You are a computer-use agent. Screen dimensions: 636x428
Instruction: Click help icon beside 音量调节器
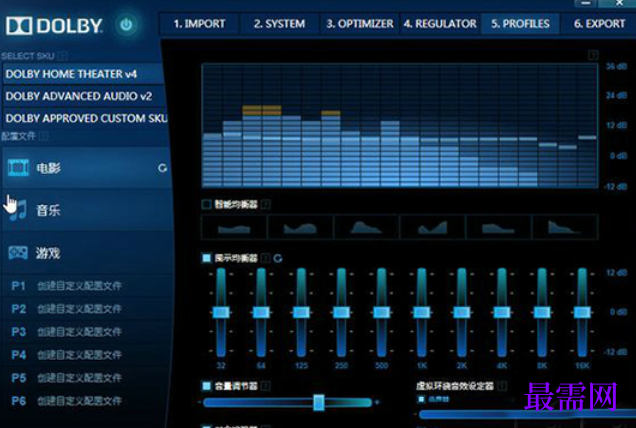pyautogui.click(x=266, y=386)
